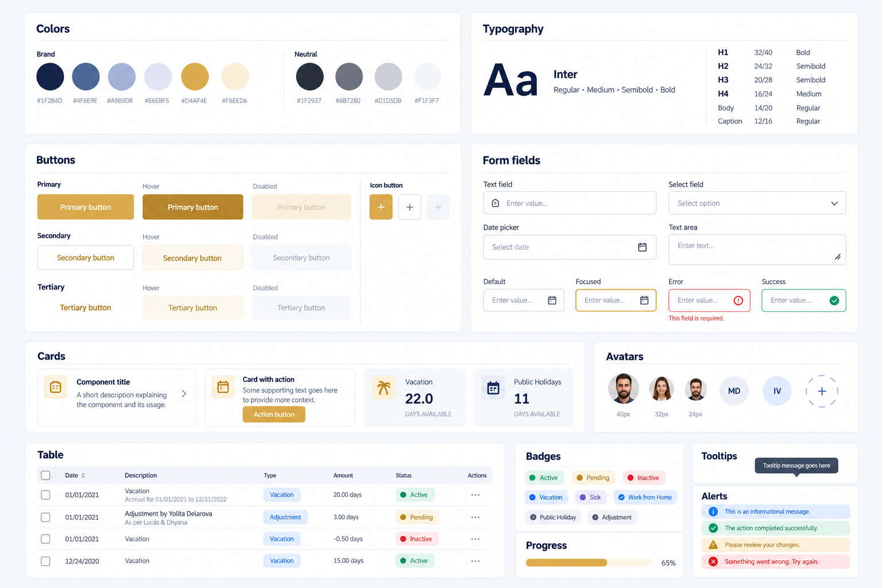The image size is (882, 588).
Task: Click into the Text field Enter value input
Action: tap(570, 203)
